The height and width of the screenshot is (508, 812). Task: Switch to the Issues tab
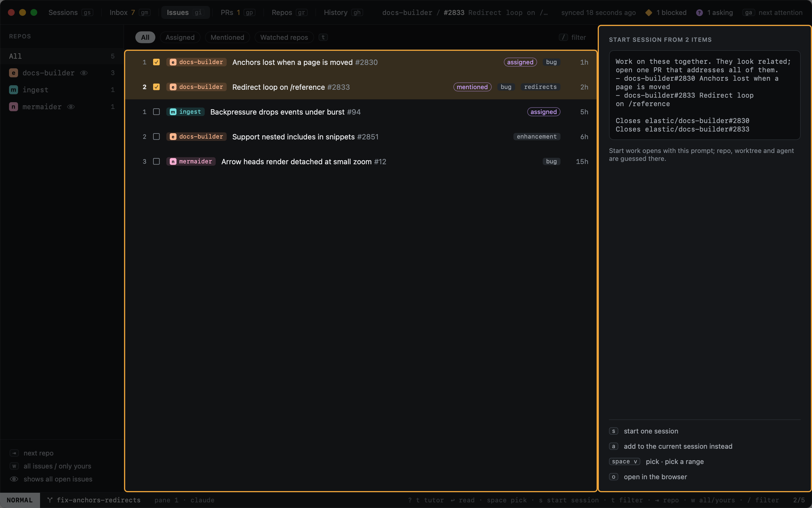[x=185, y=12]
